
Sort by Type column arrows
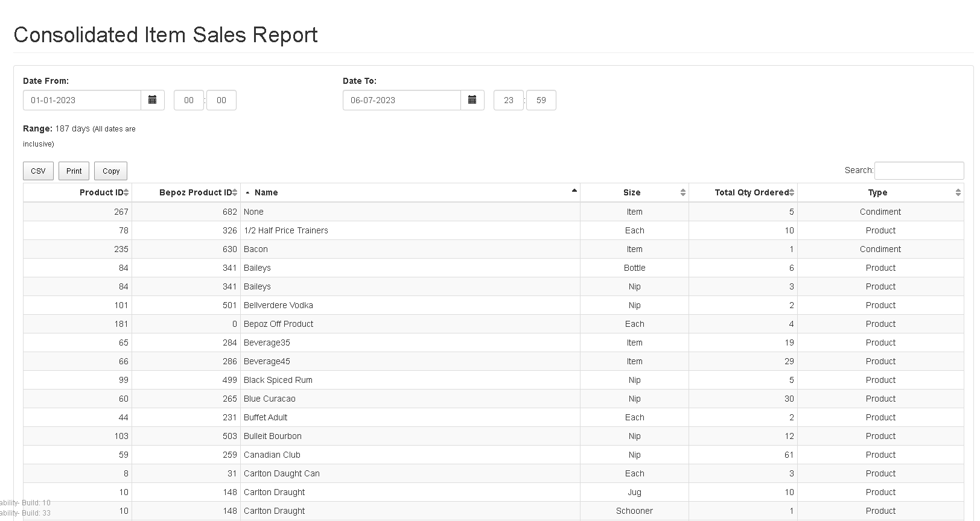click(958, 192)
